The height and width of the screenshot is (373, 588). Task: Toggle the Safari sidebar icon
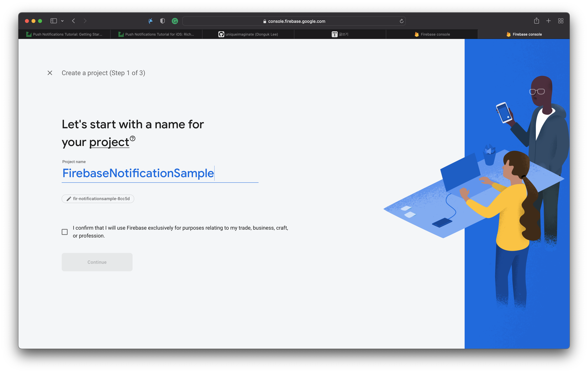coord(53,21)
